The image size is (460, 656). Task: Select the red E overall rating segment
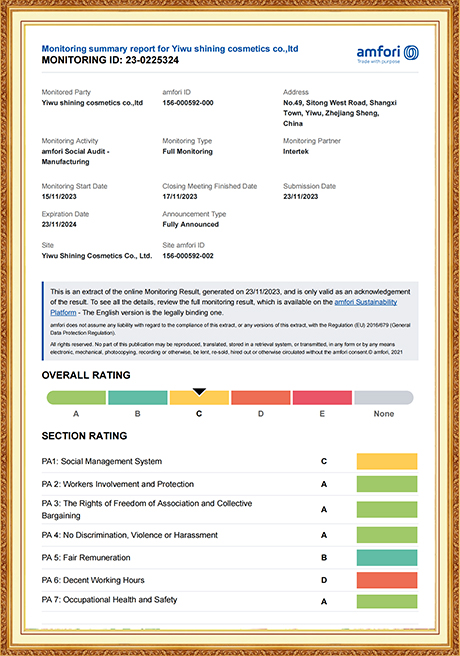click(x=322, y=397)
